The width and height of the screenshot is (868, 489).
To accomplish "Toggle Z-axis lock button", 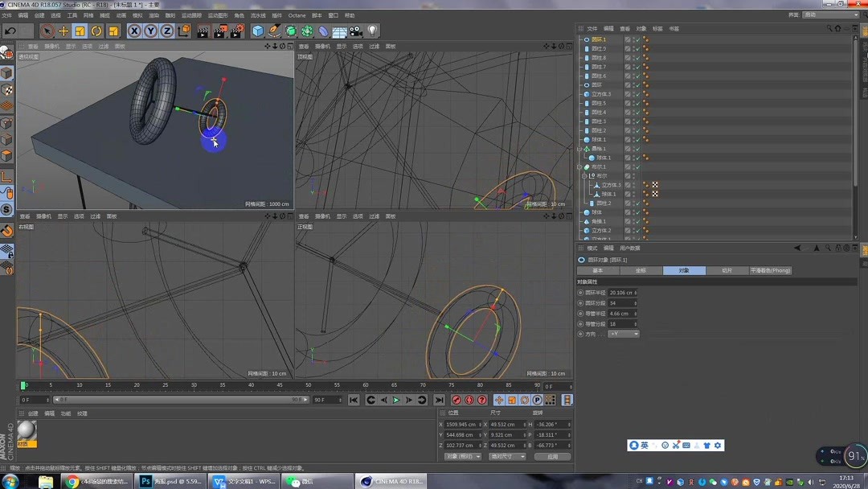I will pyautogui.click(x=166, y=31).
